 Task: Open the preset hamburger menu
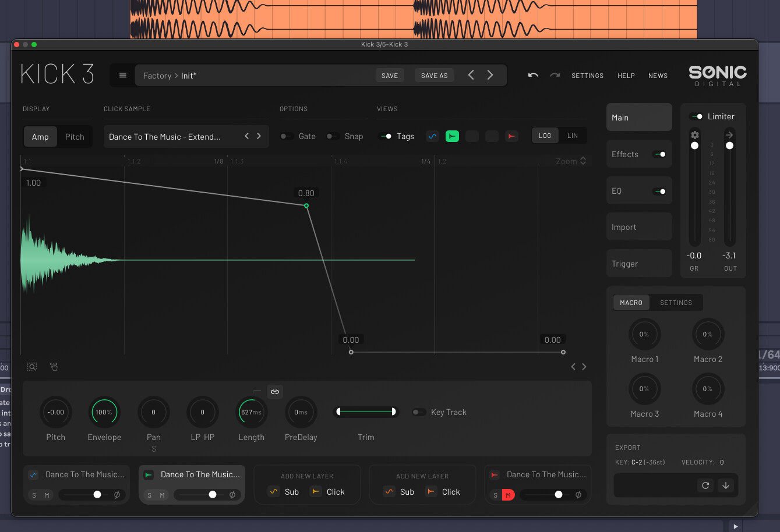tap(122, 76)
